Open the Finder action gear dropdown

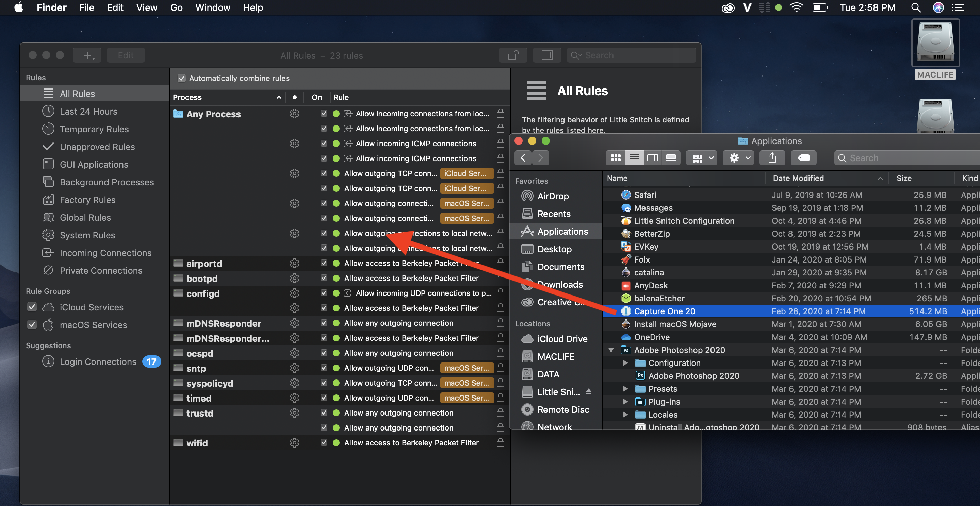coord(739,158)
